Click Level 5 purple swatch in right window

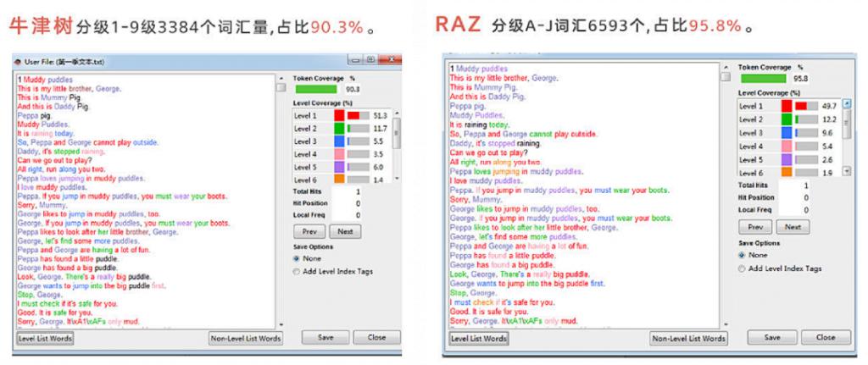click(x=787, y=159)
